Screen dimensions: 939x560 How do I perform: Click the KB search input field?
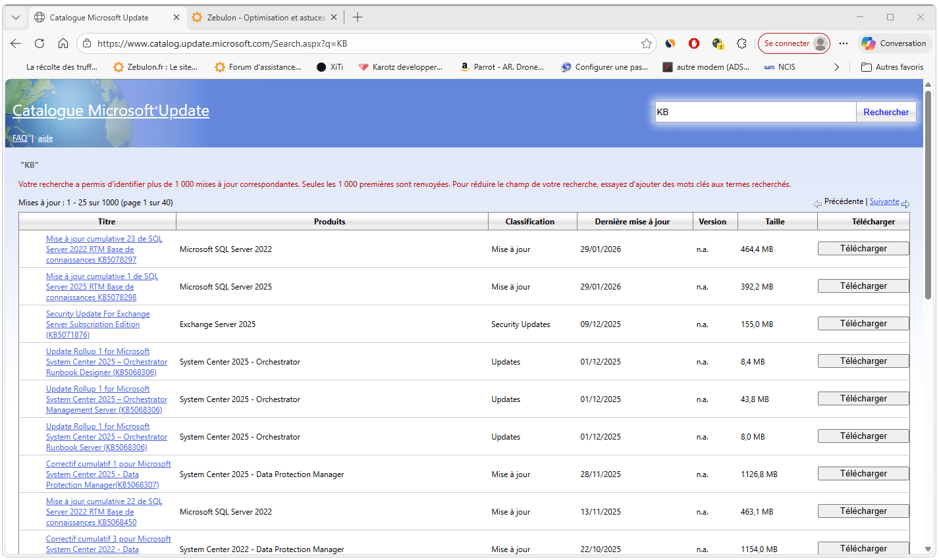coord(754,112)
